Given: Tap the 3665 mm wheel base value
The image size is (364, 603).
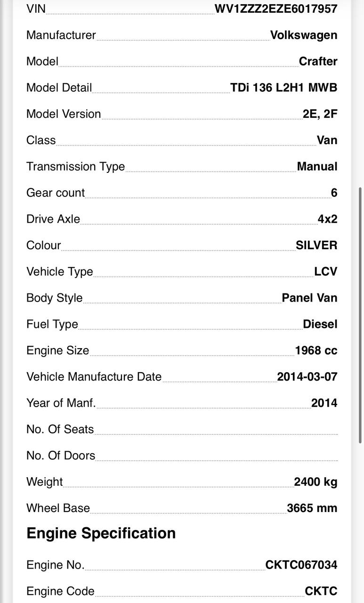Looking at the screenshot, I should click(312, 508).
